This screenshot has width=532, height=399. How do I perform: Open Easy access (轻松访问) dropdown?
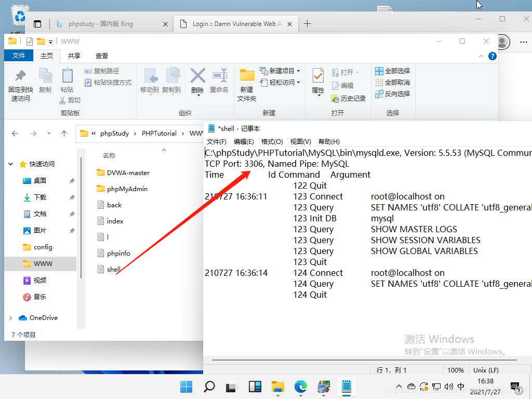coord(280,83)
